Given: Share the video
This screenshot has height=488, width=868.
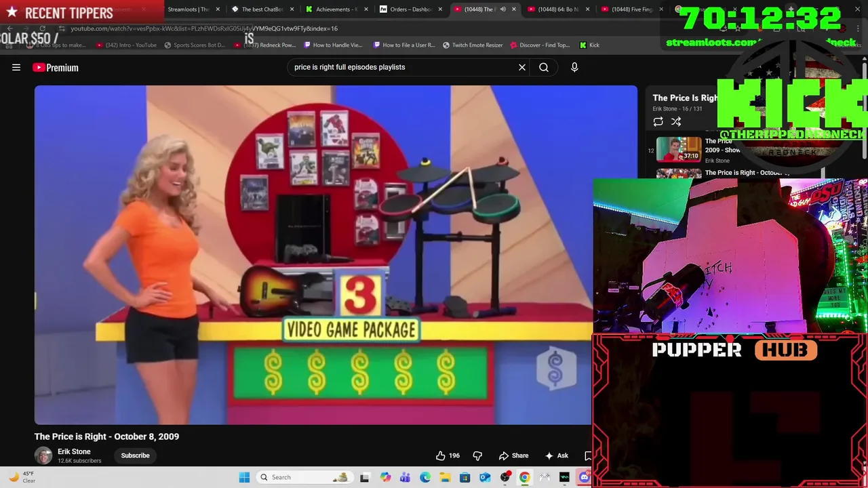Looking at the screenshot, I should point(513,455).
